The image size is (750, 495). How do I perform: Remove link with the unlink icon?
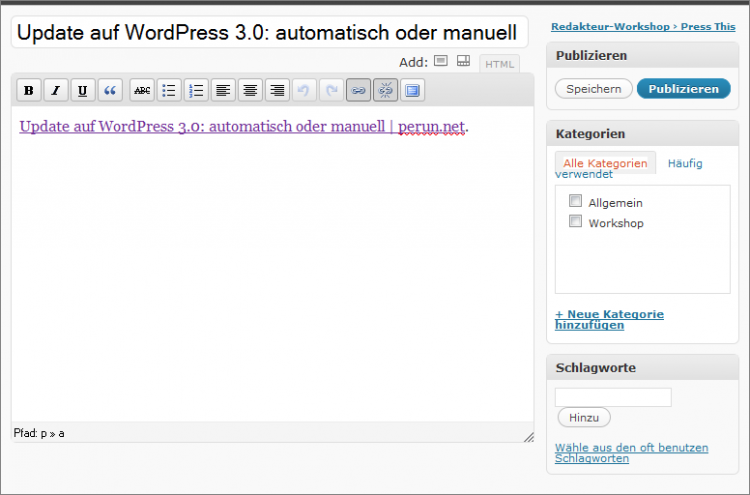pos(385,91)
